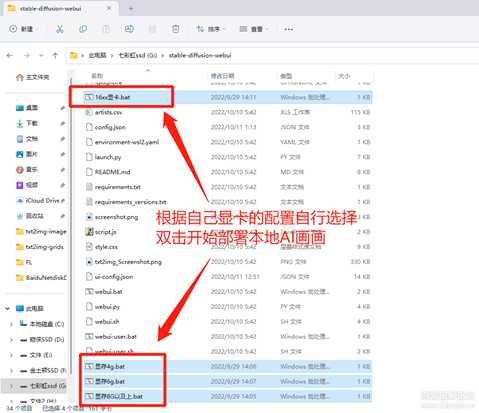Select the stable-diffusion-webui tab
The height and width of the screenshot is (413, 479).
pos(60,9)
